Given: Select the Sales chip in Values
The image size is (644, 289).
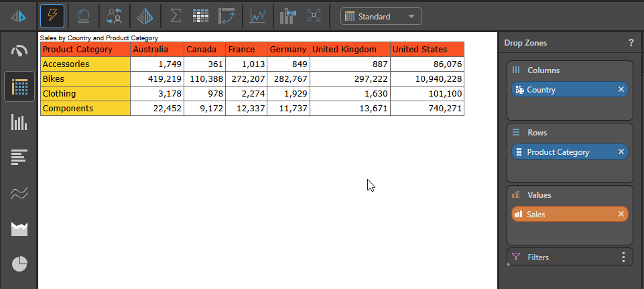Looking at the screenshot, I should point(570,214).
